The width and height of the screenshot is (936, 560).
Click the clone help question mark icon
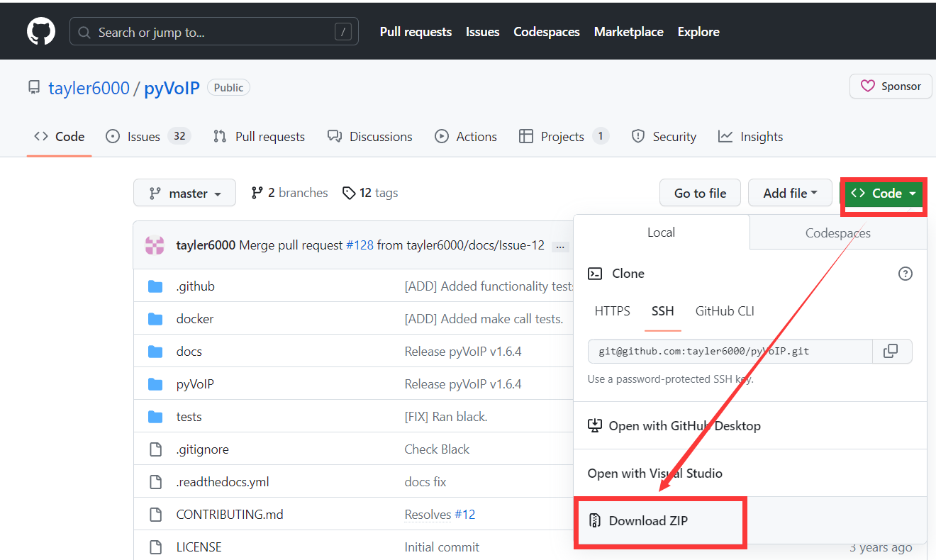906,273
